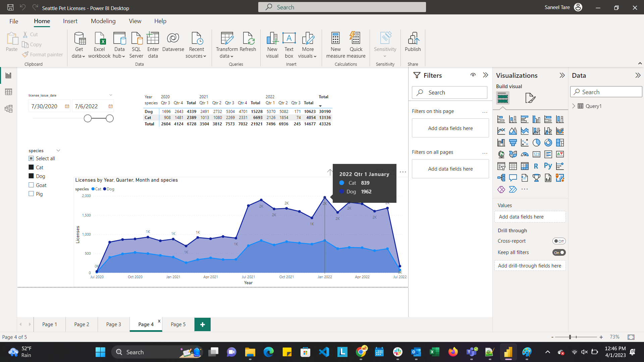
Task: Publish the report
Action: tap(413, 45)
